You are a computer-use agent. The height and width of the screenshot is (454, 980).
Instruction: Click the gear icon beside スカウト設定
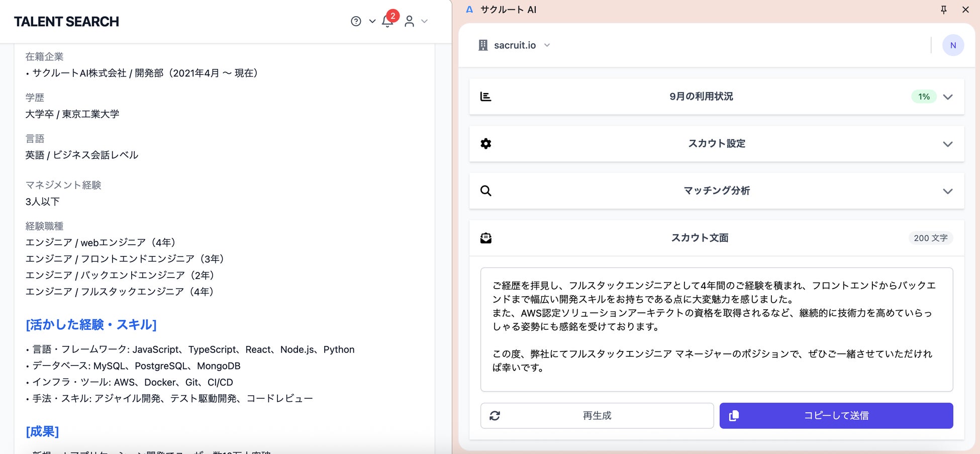pos(485,144)
